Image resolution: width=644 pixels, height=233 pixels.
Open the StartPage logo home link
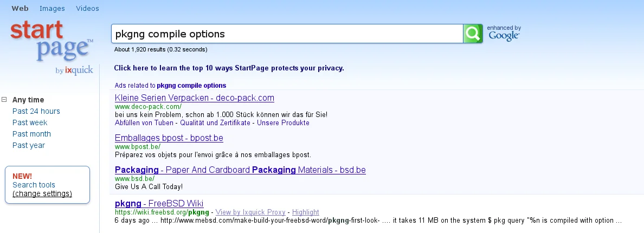(x=51, y=41)
